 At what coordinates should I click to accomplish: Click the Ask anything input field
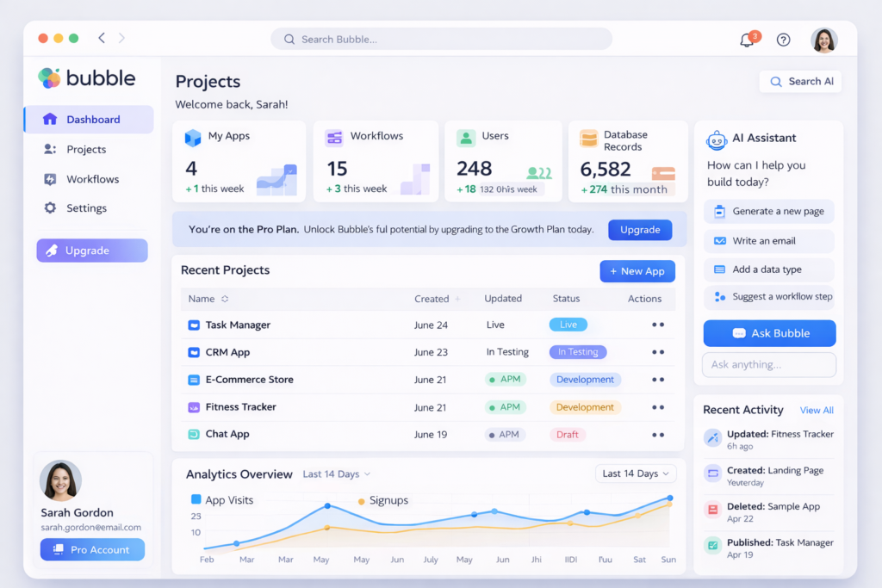tap(769, 364)
